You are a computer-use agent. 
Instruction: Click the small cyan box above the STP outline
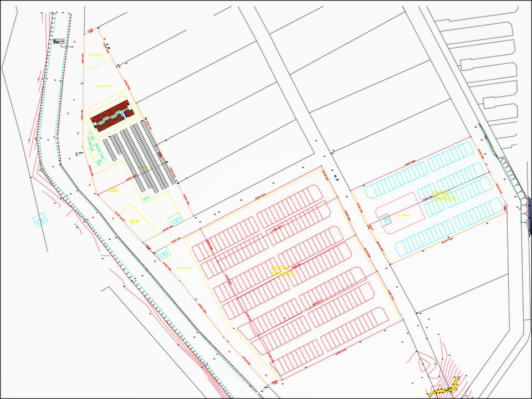click(x=146, y=197)
